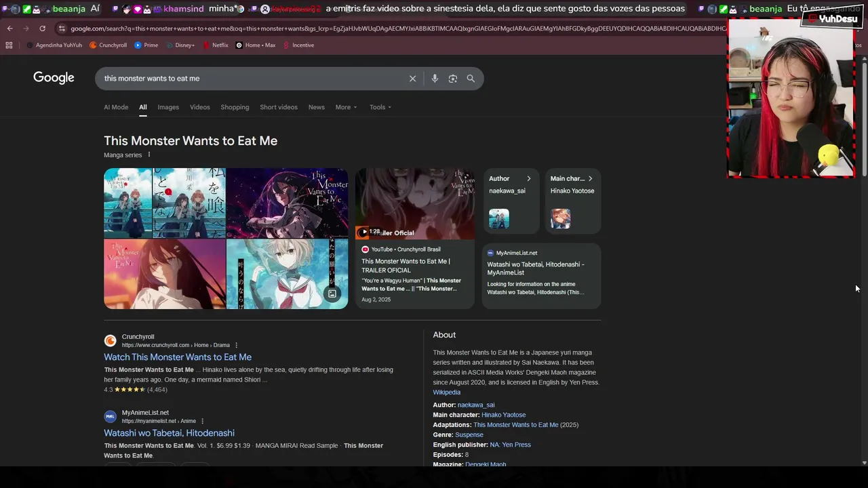The height and width of the screenshot is (488, 868).
Task: Open the dark purple key art image
Action: (x=288, y=203)
